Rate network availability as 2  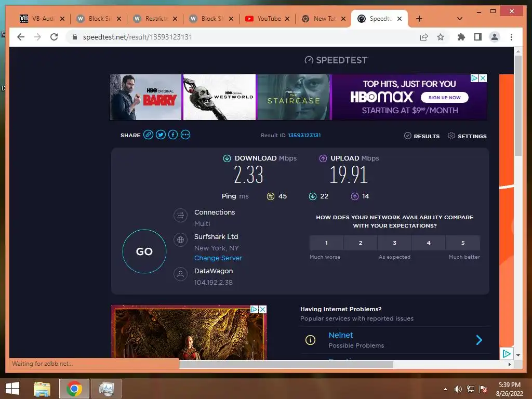(x=361, y=243)
